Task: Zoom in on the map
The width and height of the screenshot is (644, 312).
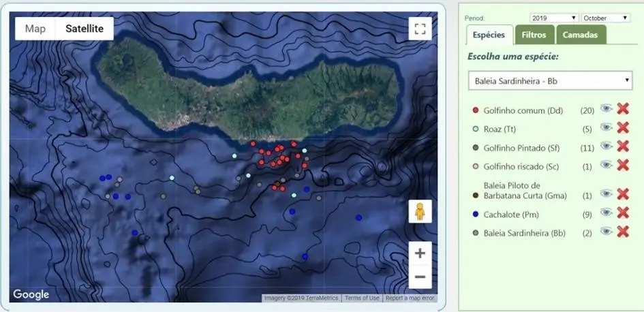Action: coord(420,253)
